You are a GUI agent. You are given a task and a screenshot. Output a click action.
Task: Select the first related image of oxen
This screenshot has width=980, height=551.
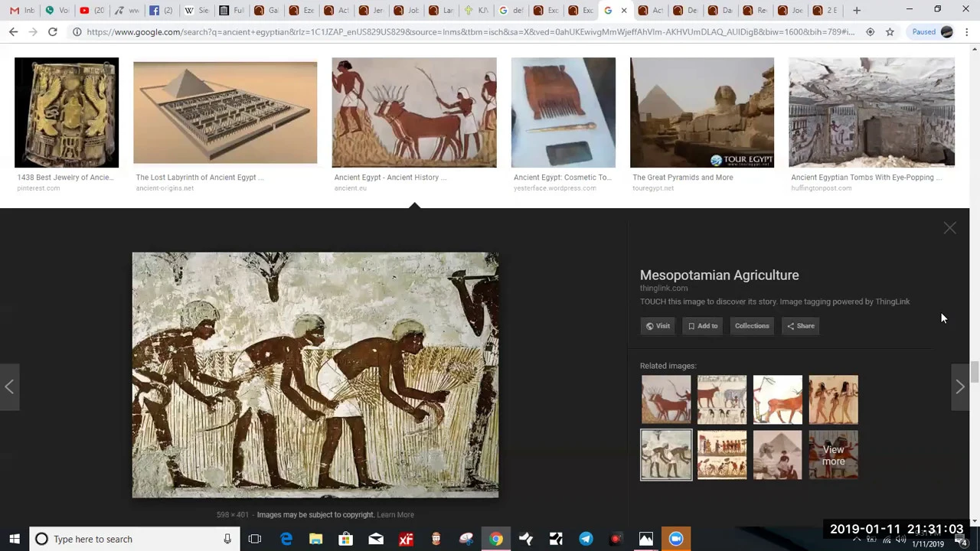click(666, 399)
